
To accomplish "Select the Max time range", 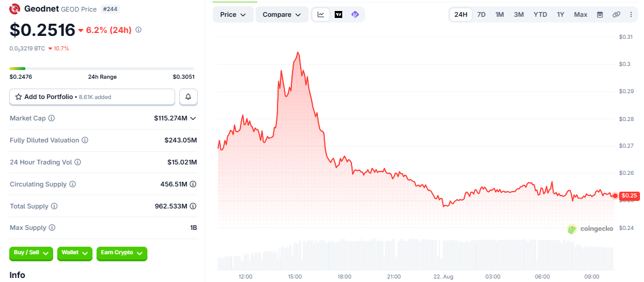I will click(x=580, y=14).
